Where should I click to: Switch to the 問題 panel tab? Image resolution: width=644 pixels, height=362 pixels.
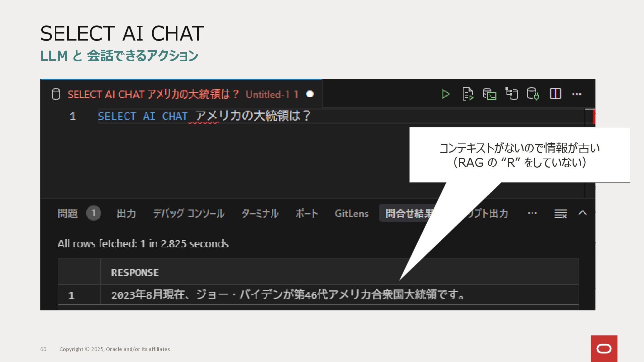(68, 214)
